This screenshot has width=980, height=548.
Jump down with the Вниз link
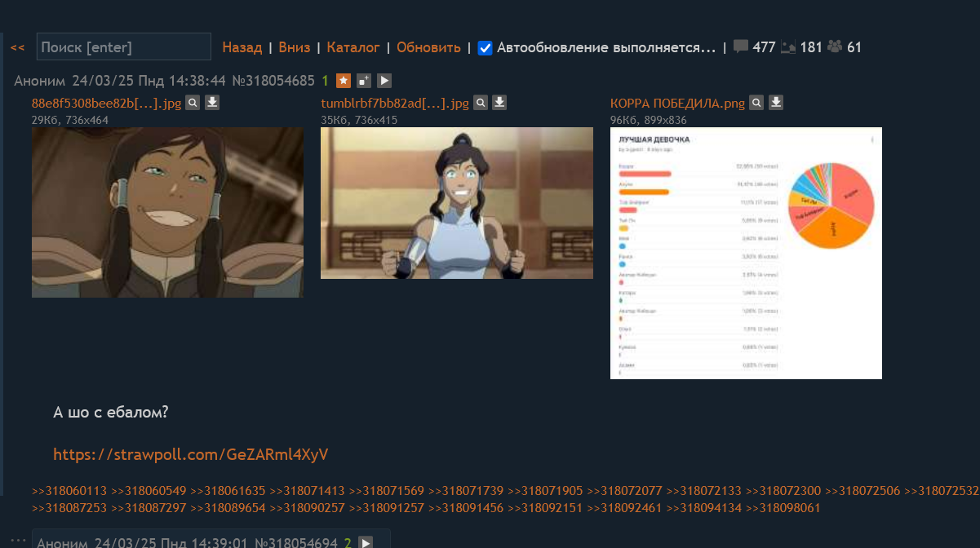coord(294,47)
